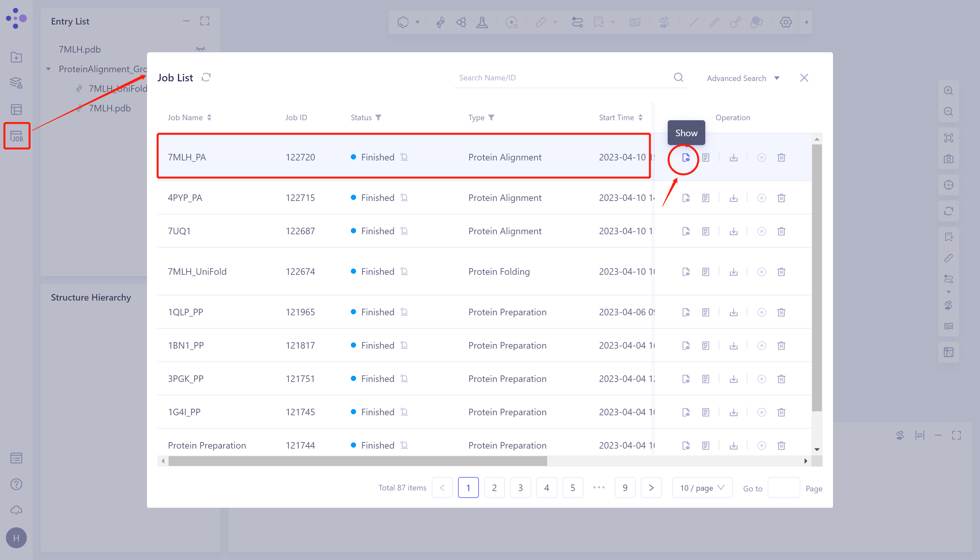
Task: Open log document icon for 7MLH_UniFold job
Action: (706, 272)
